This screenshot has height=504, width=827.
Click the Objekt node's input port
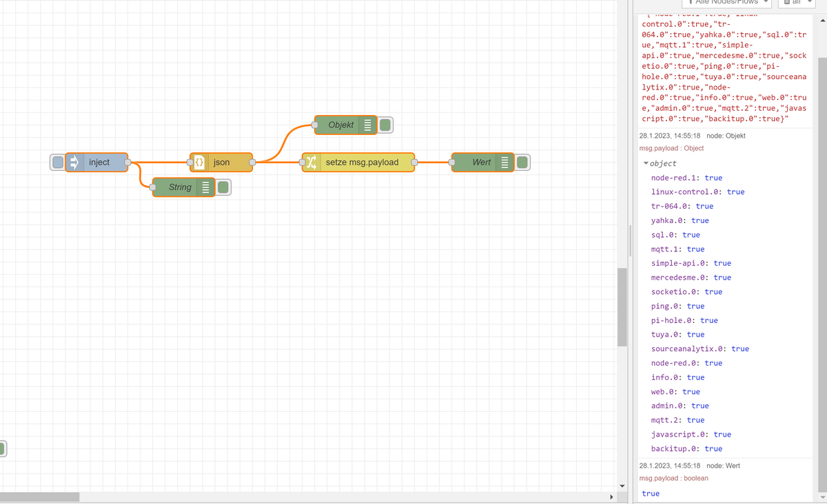click(x=315, y=125)
